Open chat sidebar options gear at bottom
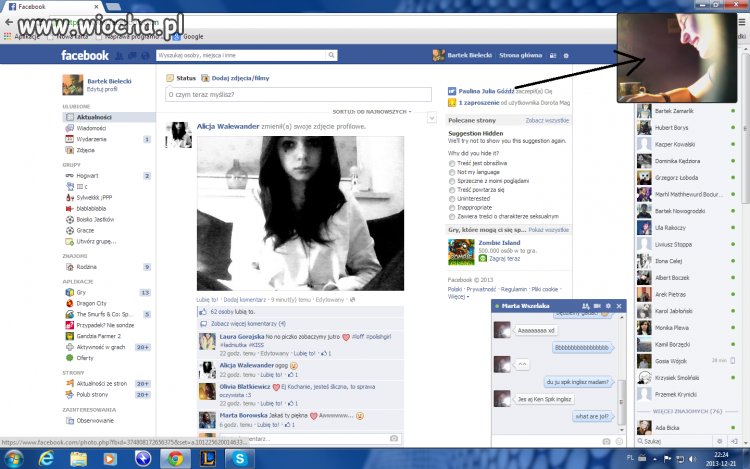750x469 pixels. (719, 441)
